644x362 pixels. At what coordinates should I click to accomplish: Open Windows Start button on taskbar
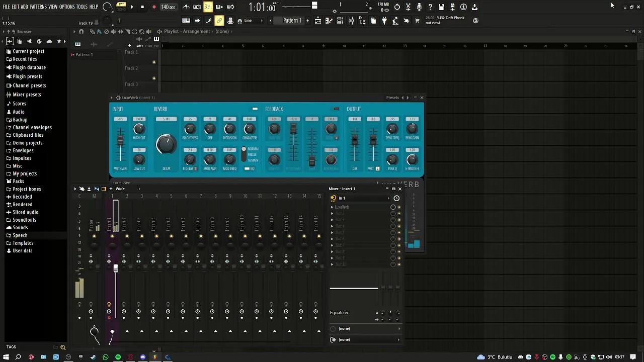(x=6, y=357)
